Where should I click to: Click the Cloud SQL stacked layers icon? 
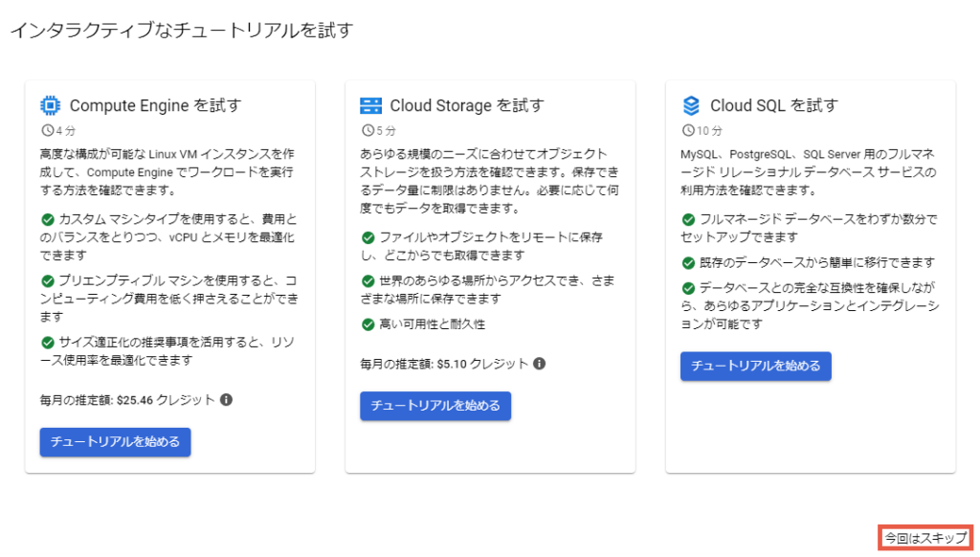click(691, 105)
